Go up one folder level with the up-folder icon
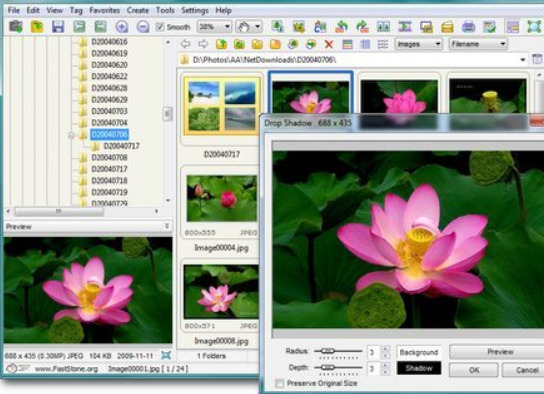The width and height of the screenshot is (544, 394). (221, 44)
